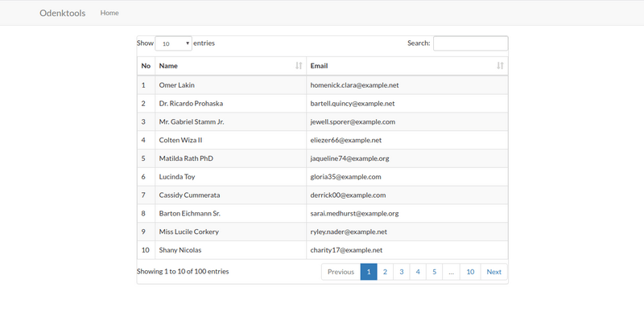644x316 pixels.
Task: Click email homenick.clara@example.net
Action: [x=354, y=85]
